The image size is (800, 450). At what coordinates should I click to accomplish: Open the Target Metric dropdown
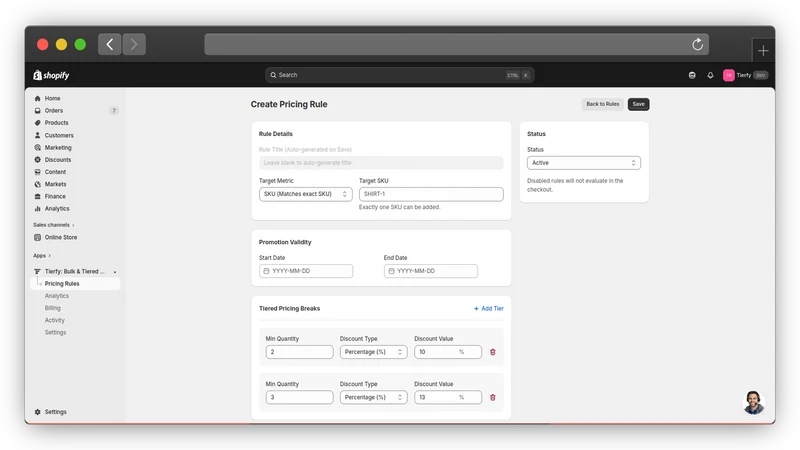point(306,194)
